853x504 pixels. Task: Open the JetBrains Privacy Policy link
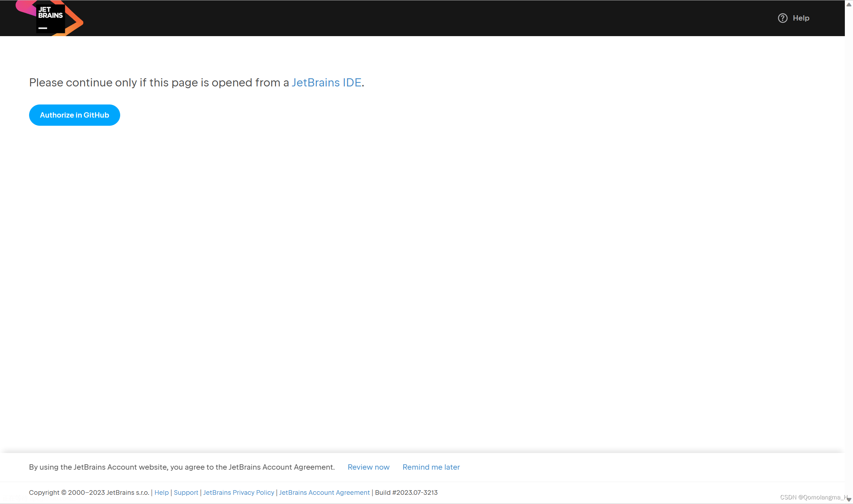(x=238, y=493)
